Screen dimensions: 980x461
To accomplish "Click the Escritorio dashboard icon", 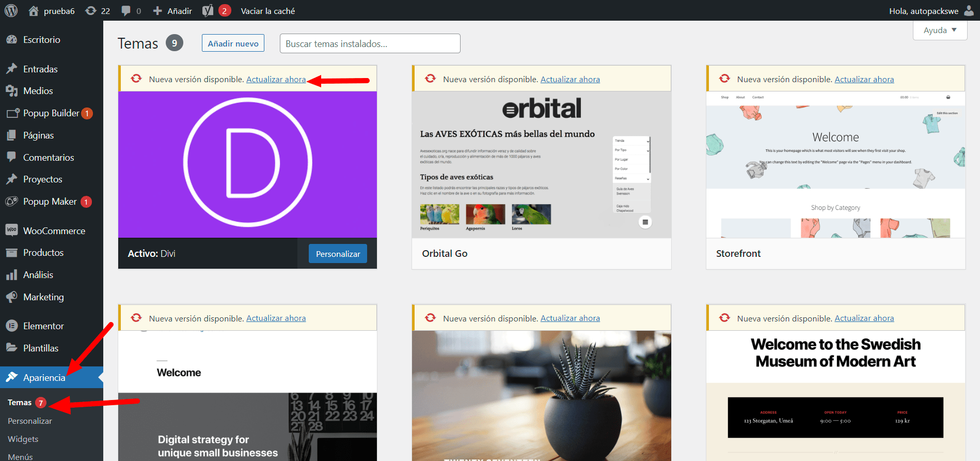I will click(12, 40).
